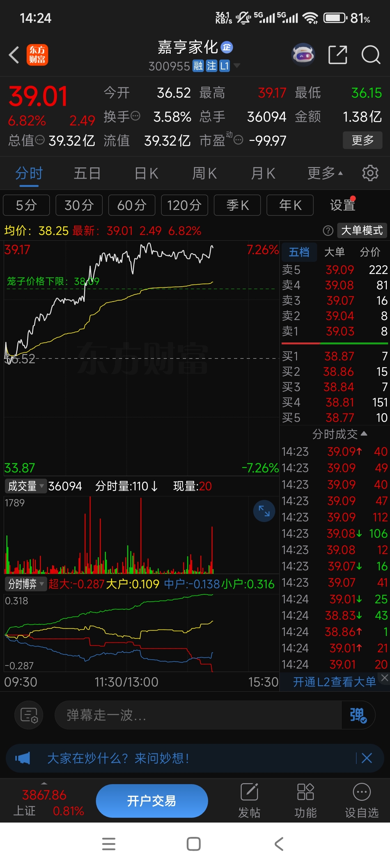Tap help question mark near 大单模式
This screenshot has height=868, width=390.
coord(328,230)
